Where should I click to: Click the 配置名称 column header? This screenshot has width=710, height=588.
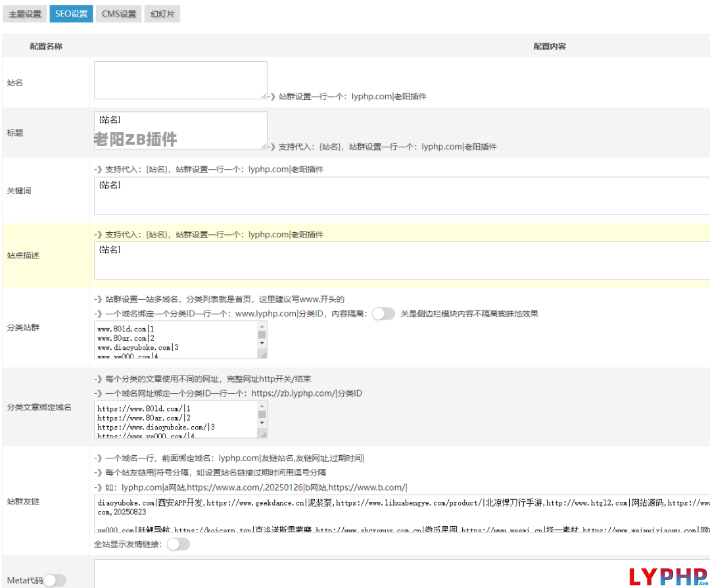click(46, 46)
